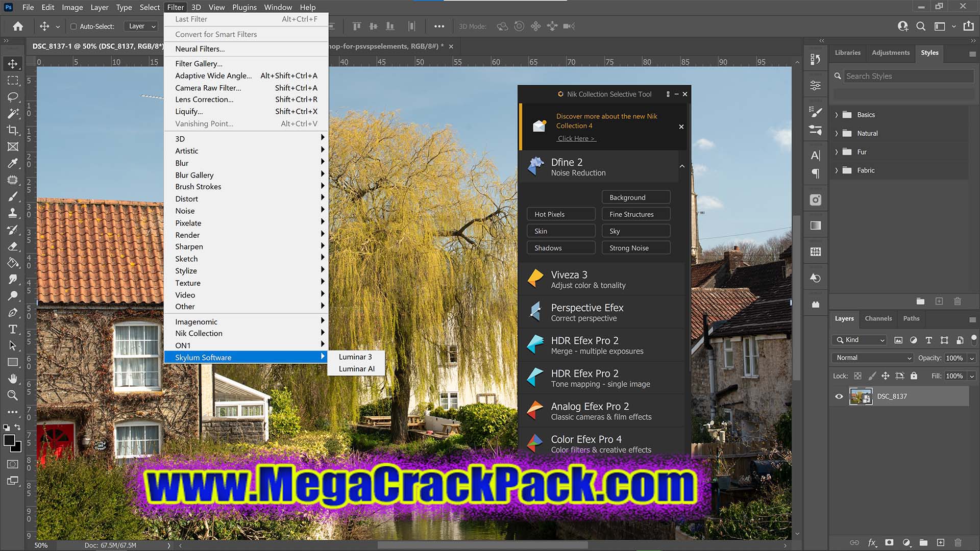Toggle lock image pixels
The height and width of the screenshot is (551, 980).
point(872,376)
